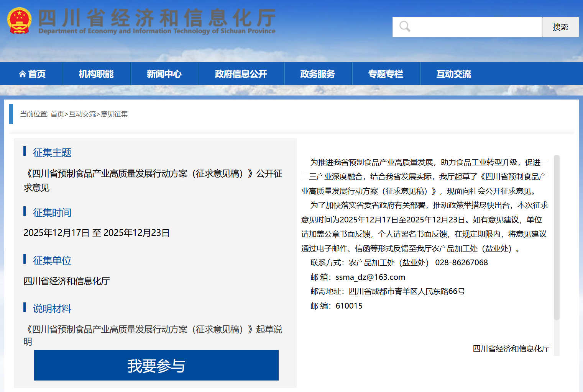The height and width of the screenshot is (392, 583).
Task: Click 互动交流 breadcrumb link
Action: pos(82,114)
